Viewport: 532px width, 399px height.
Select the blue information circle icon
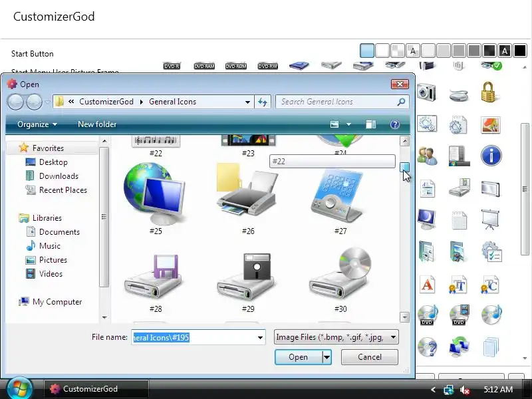tap(491, 156)
